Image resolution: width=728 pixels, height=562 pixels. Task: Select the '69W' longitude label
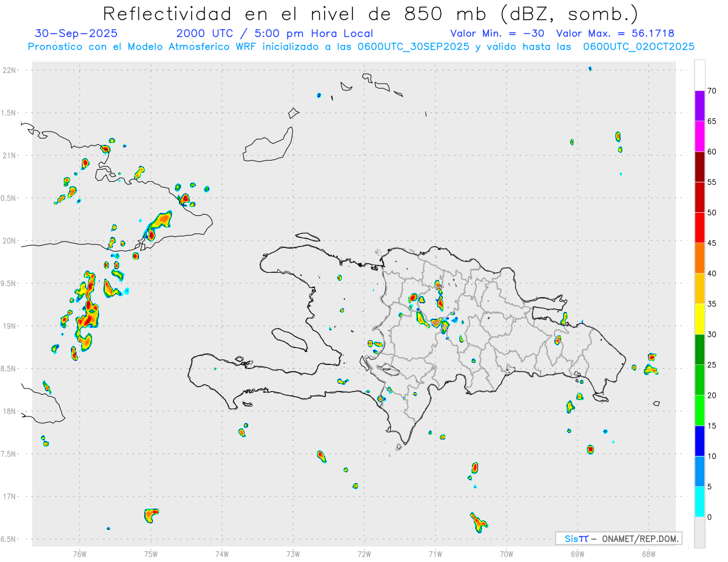tap(578, 554)
